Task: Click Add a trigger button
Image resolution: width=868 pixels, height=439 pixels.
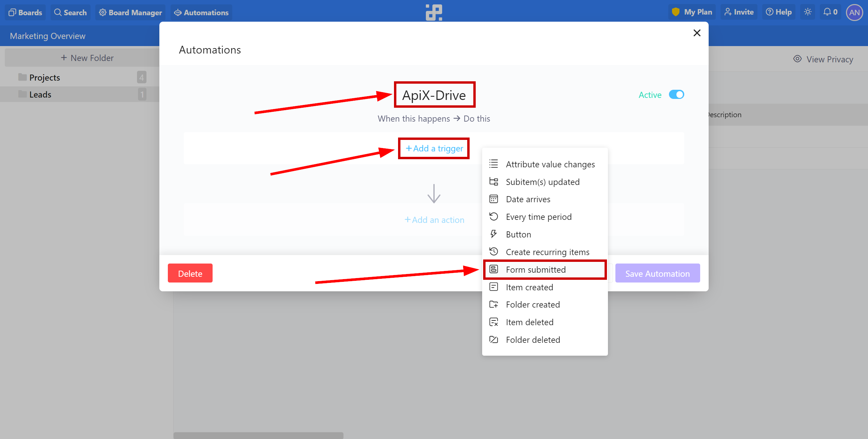Action: tap(434, 148)
